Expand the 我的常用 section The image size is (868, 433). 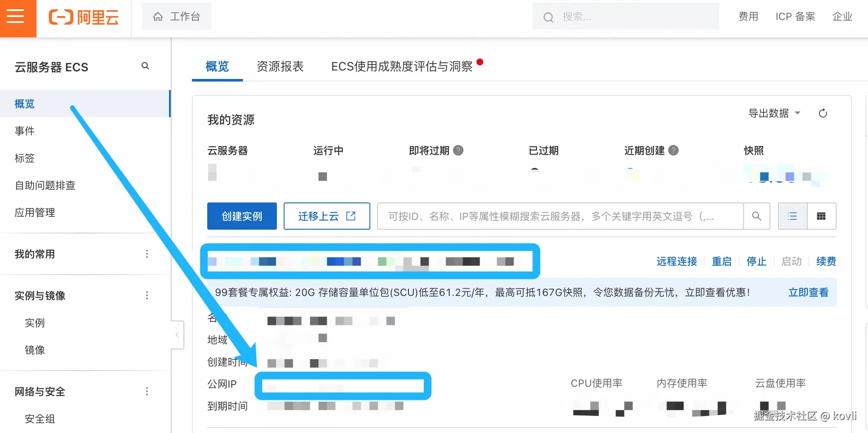point(35,254)
